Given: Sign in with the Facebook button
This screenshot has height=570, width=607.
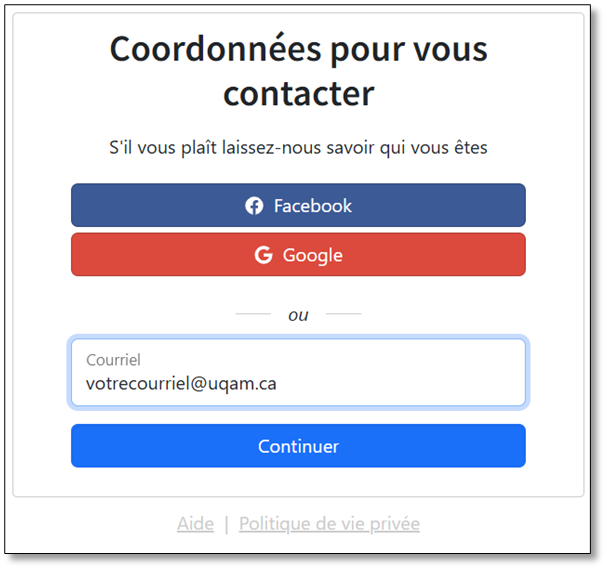Looking at the screenshot, I should click(298, 206).
